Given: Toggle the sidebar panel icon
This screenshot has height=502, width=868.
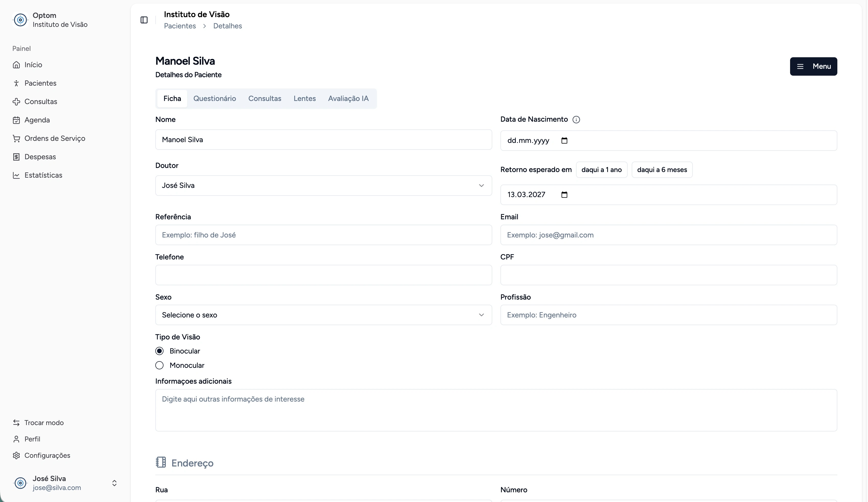Looking at the screenshot, I should pyautogui.click(x=144, y=20).
